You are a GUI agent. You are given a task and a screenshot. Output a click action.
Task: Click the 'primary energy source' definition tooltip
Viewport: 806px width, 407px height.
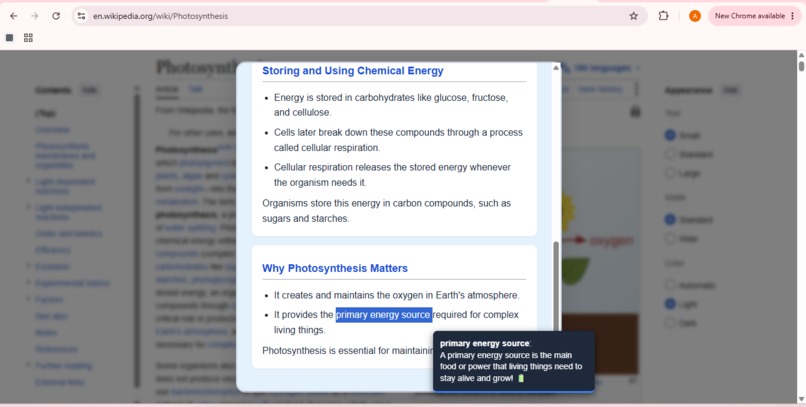514,361
